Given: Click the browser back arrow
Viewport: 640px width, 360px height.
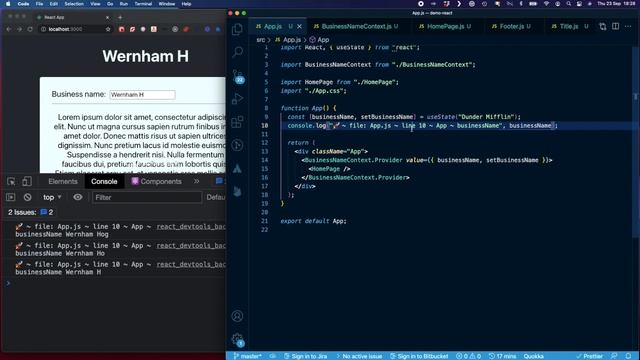Looking at the screenshot, I should (x=9, y=29).
